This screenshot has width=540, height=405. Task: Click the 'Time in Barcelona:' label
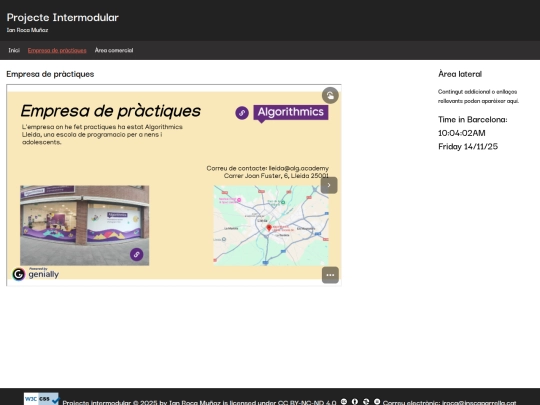(x=472, y=120)
